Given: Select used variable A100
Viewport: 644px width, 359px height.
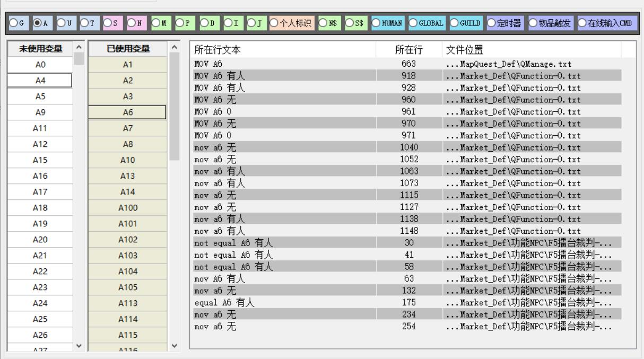Looking at the screenshot, I should (x=127, y=208).
